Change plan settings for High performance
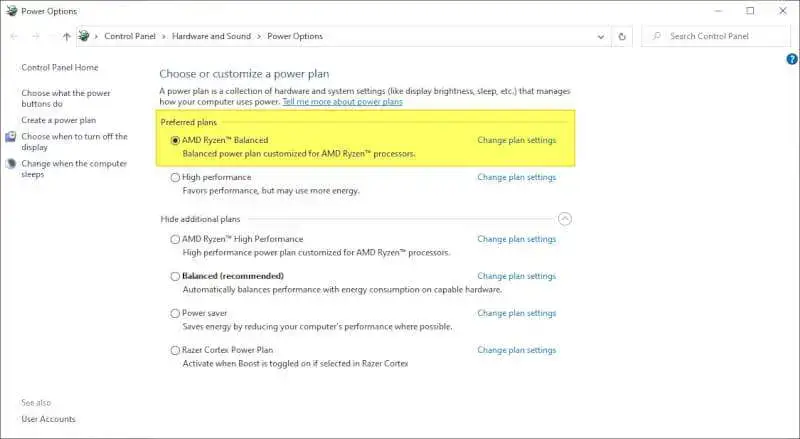The height and width of the screenshot is (439, 800). pyautogui.click(x=516, y=178)
